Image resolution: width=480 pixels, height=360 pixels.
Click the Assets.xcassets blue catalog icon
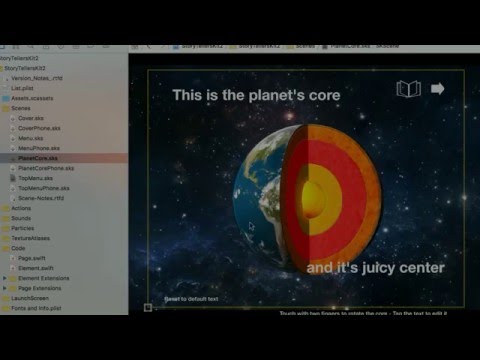(x=6, y=98)
